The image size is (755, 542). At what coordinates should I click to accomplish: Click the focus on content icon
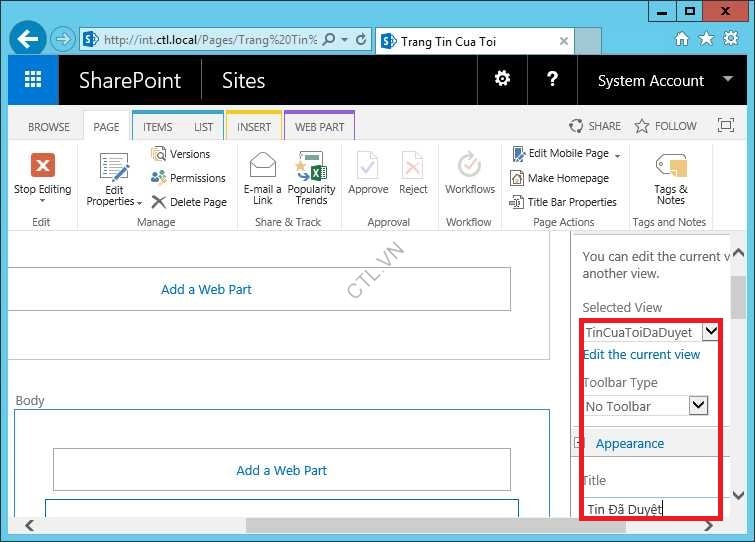(726, 126)
